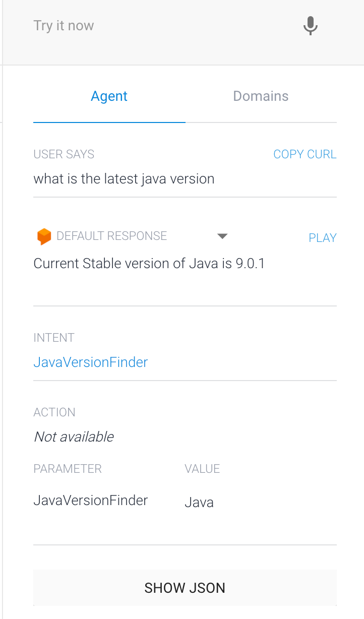Open the JavaVersionFinder intent
The width and height of the screenshot is (364, 619).
tap(90, 362)
